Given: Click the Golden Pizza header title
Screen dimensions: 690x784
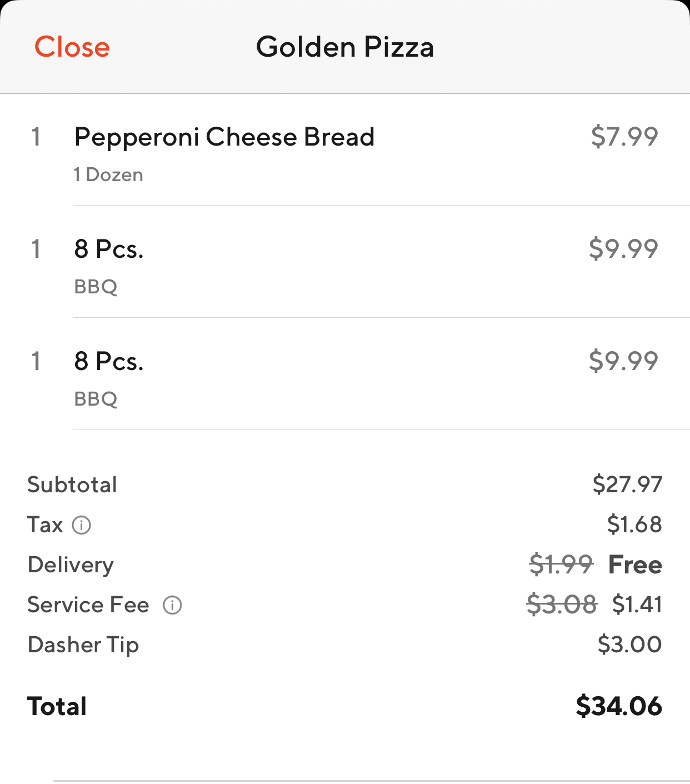Looking at the screenshot, I should (344, 47).
